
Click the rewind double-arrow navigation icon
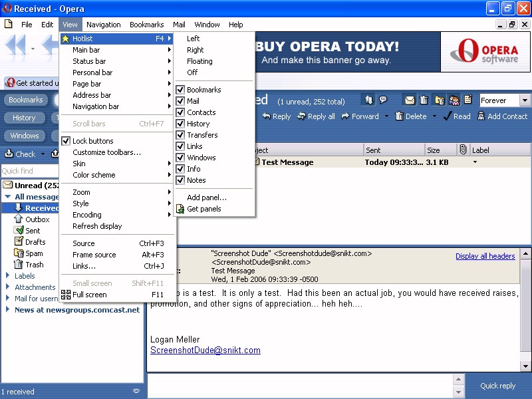point(16,45)
